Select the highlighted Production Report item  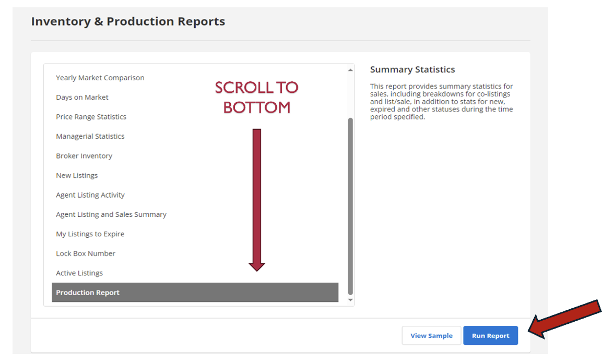[195, 293]
